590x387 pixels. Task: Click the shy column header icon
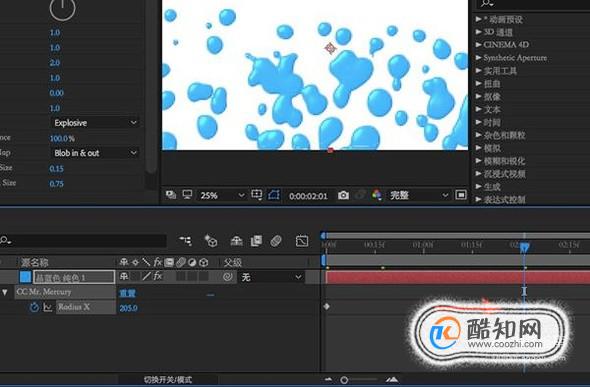124,262
